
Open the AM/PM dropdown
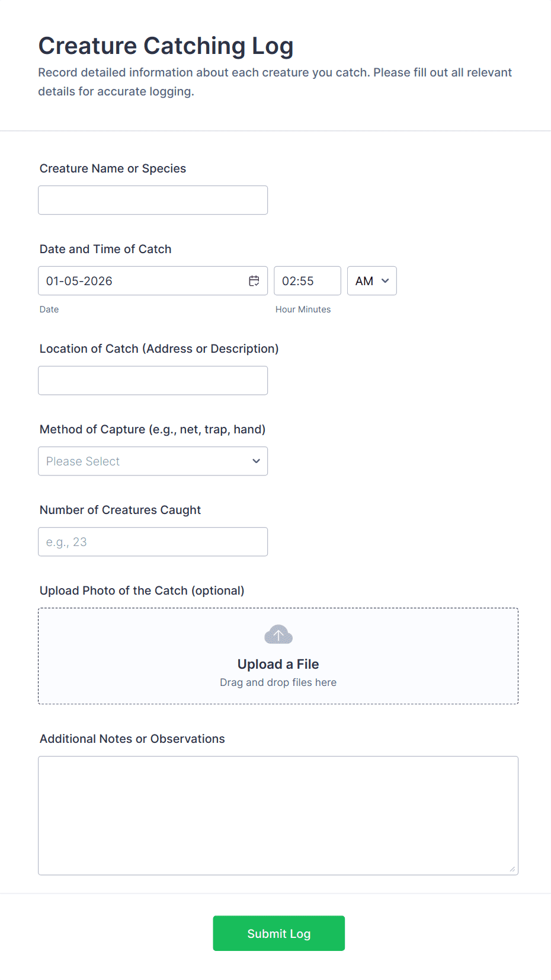point(371,280)
